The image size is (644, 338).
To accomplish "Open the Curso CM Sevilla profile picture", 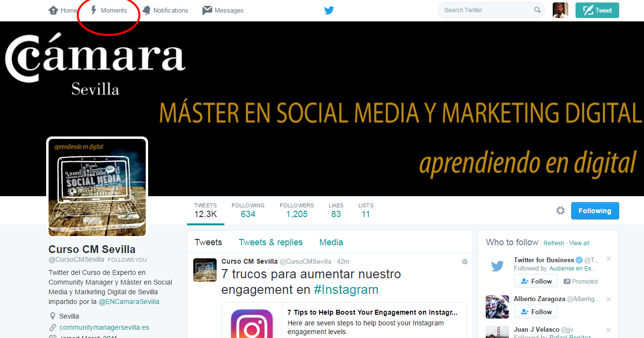I will [97, 187].
